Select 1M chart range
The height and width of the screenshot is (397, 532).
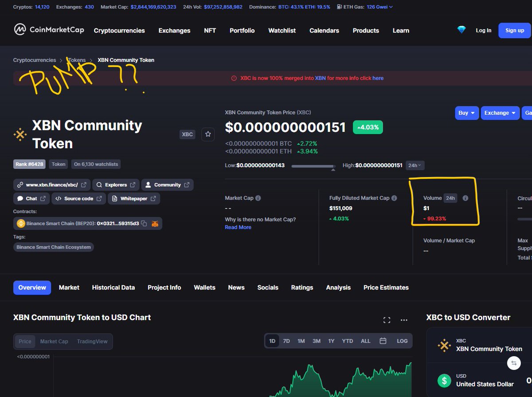301,341
